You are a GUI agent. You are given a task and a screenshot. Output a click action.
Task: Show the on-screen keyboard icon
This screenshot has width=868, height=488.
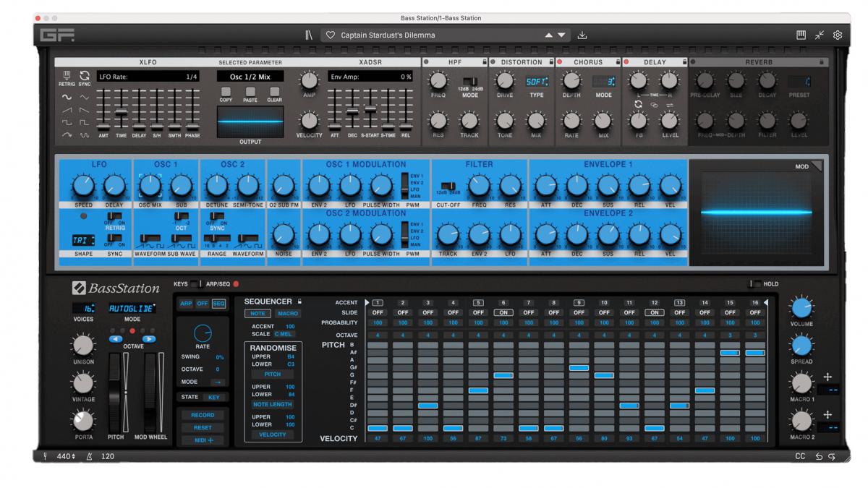tap(801, 35)
